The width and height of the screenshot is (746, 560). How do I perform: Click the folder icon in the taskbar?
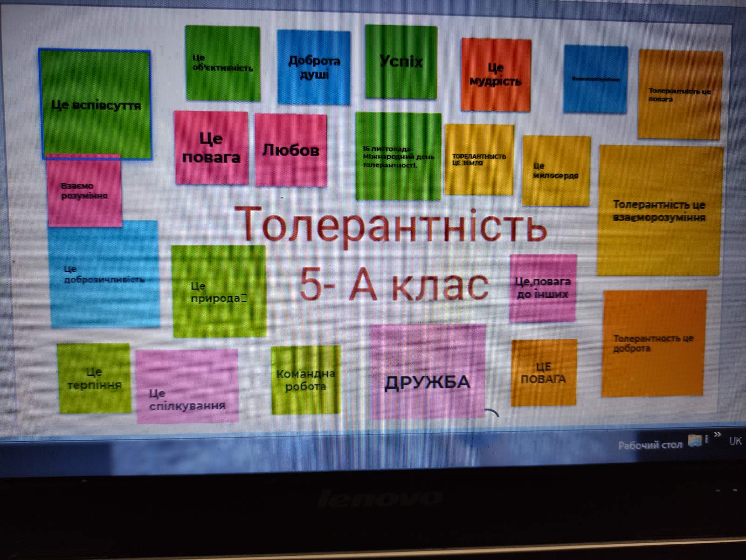click(x=695, y=440)
